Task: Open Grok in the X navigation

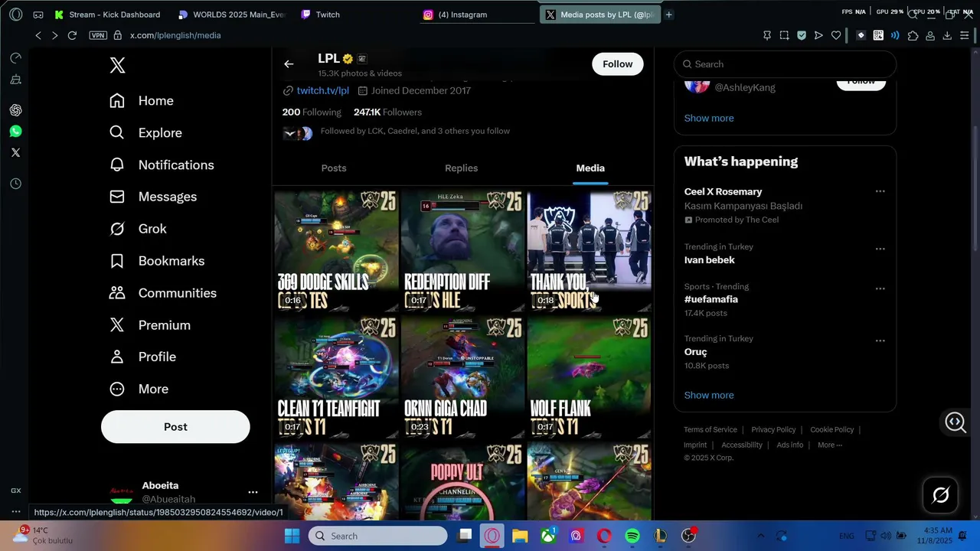Action: (138, 229)
